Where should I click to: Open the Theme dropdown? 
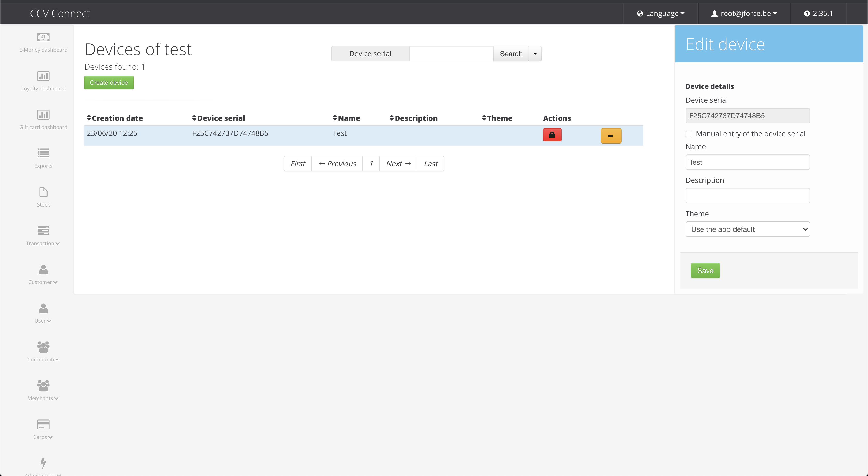pos(747,229)
